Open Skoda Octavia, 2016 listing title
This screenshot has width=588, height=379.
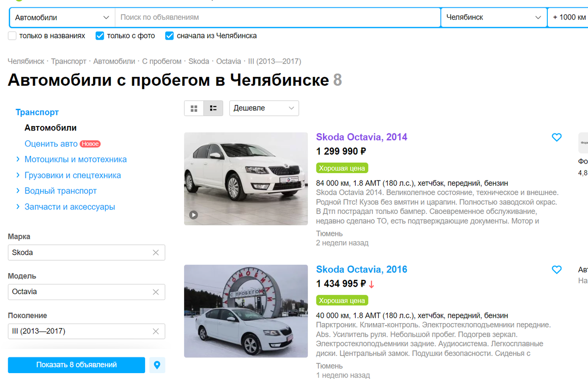[362, 270]
